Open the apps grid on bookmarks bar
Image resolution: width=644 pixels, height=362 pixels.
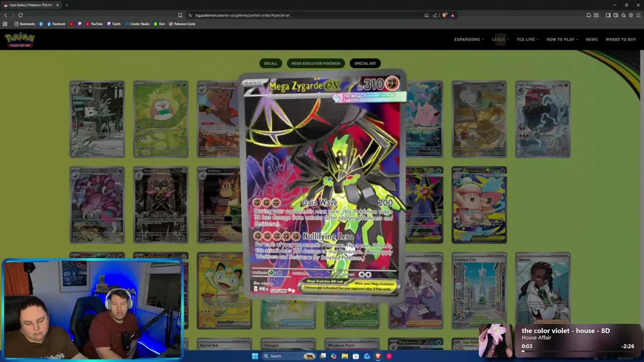[5, 24]
